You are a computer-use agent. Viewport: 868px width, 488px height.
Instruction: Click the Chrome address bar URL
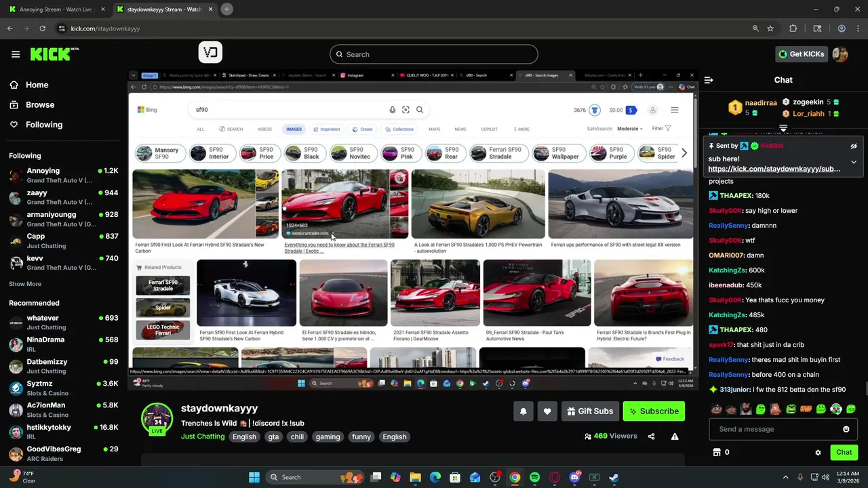point(105,28)
